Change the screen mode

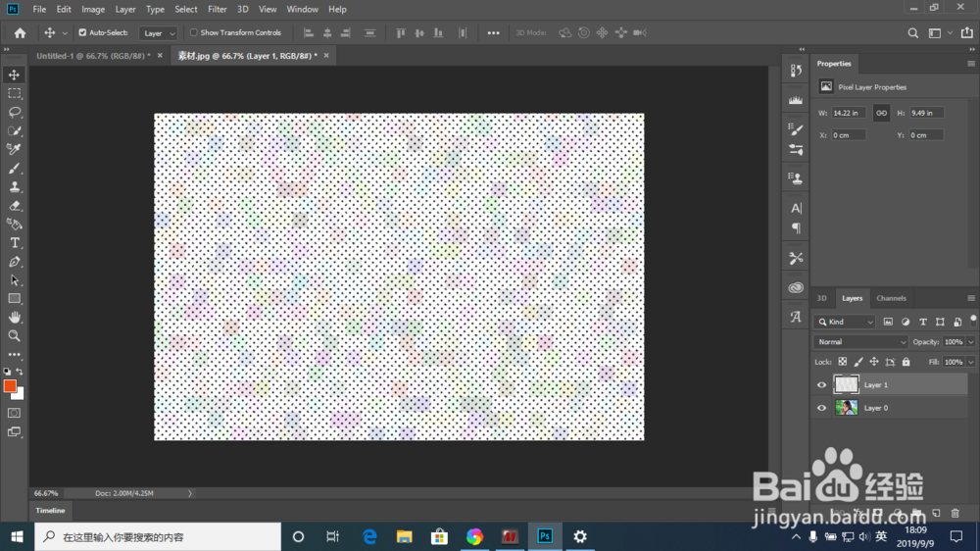[14, 432]
